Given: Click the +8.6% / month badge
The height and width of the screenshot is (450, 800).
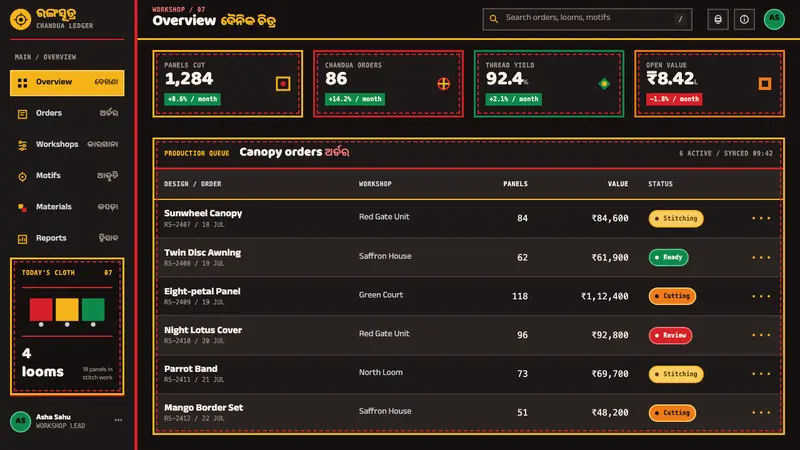Looking at the screenshot, I should pyautogui.click(x=192, y=99).
